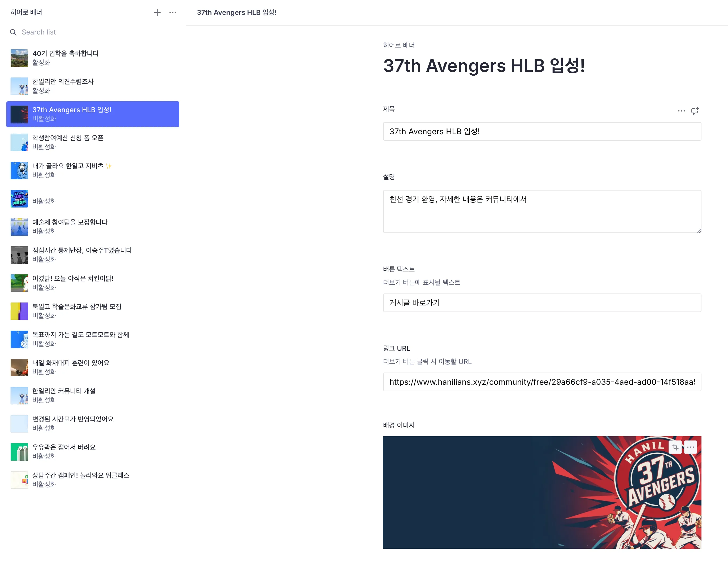Click the add comment icon
The width and height of the screenshot is (728, 562).
(695, 111)
